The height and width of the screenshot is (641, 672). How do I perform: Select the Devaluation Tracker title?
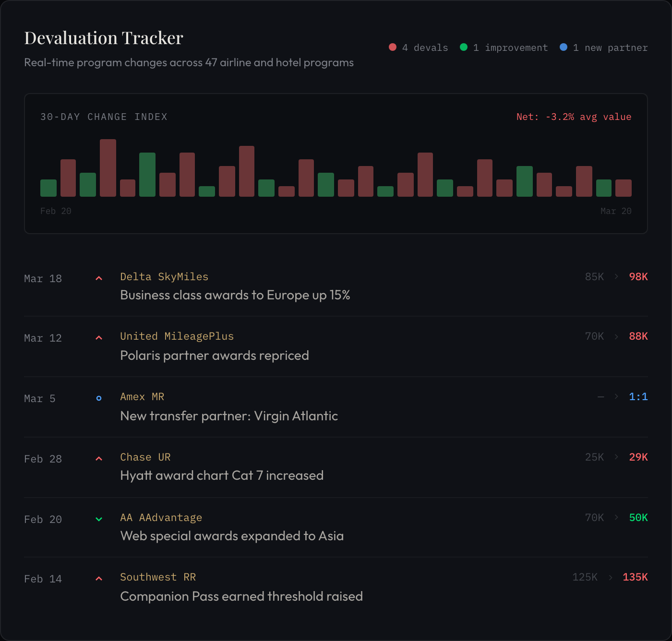pos(103,37)
